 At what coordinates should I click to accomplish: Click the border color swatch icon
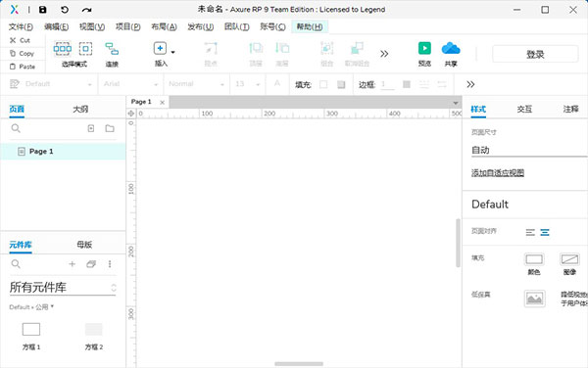coord(407,84)
